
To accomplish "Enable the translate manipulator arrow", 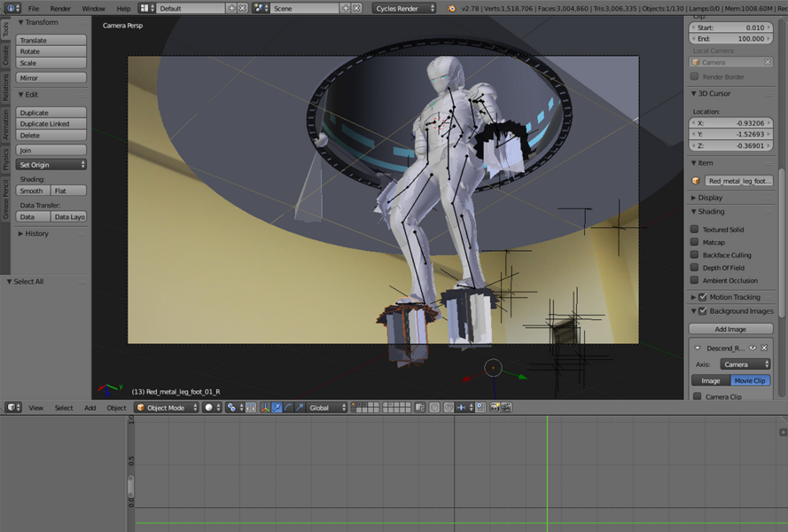I will [277, 407].
